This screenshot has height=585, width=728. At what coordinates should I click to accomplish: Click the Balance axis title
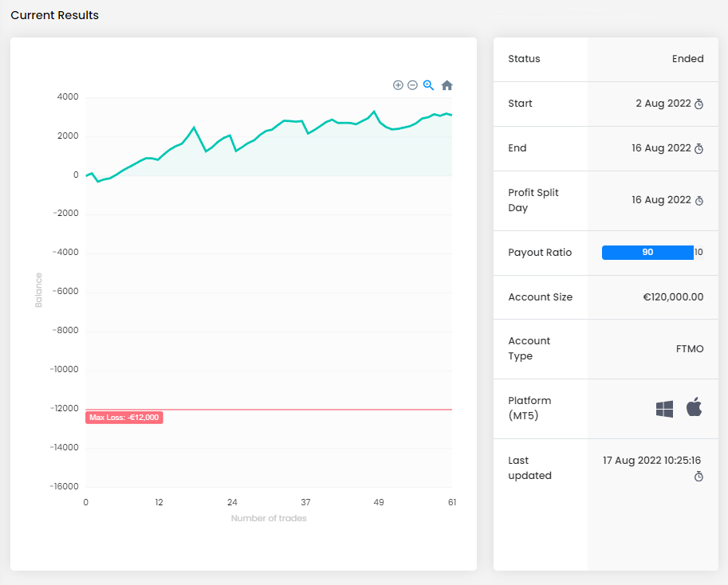(38, 291)
